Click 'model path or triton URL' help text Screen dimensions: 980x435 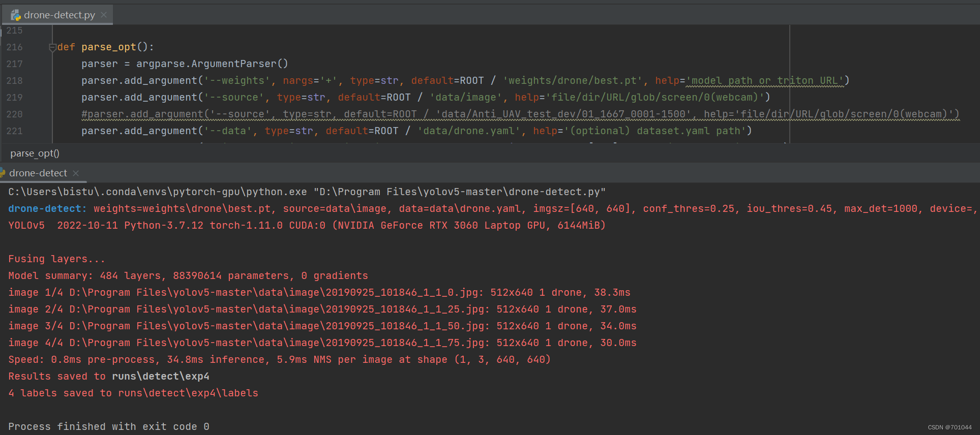pos(764,81)
